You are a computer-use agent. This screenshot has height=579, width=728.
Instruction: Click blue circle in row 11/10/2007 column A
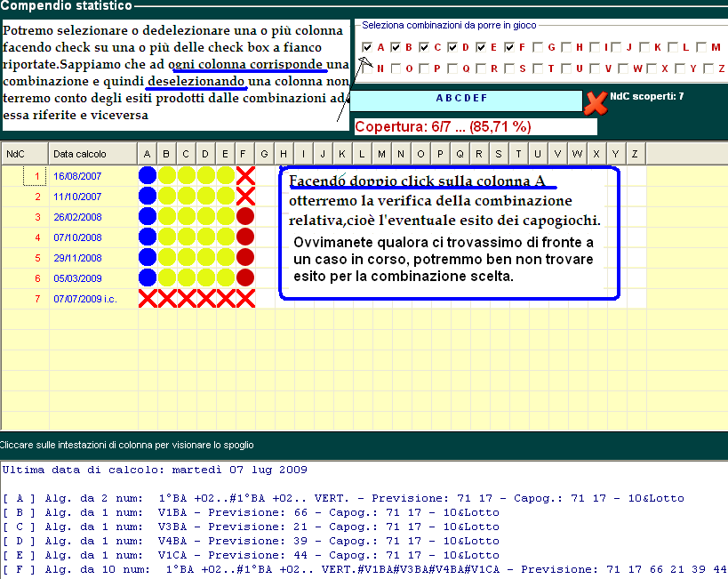pyautogui.click(x=148, y=196)
